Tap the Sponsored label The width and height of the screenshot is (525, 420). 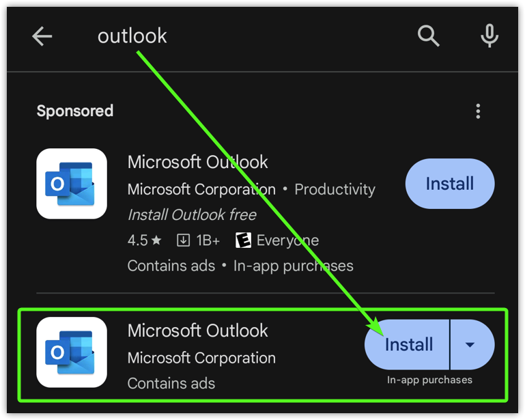pos(75,111)
